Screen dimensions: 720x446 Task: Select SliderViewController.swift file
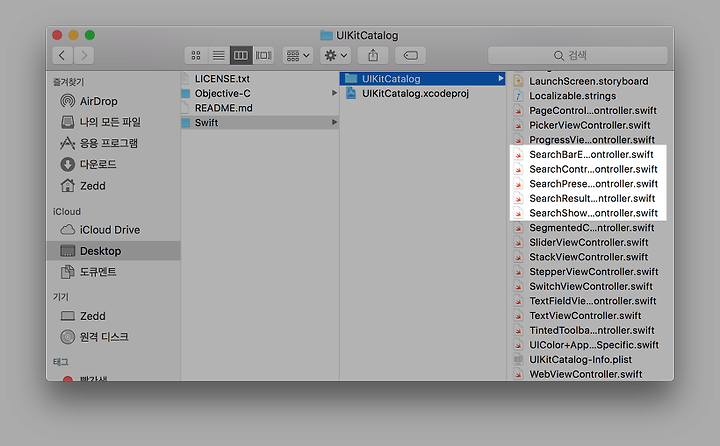[590, 243]
